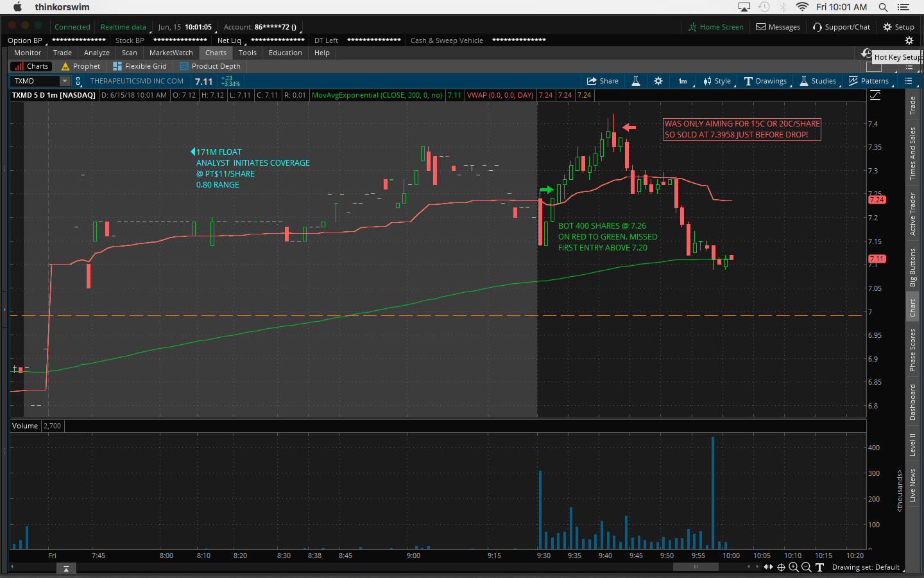The image size is (924, 578).
Task: Select the crosshair pan tool below chart
Action: tap(781, 567)
